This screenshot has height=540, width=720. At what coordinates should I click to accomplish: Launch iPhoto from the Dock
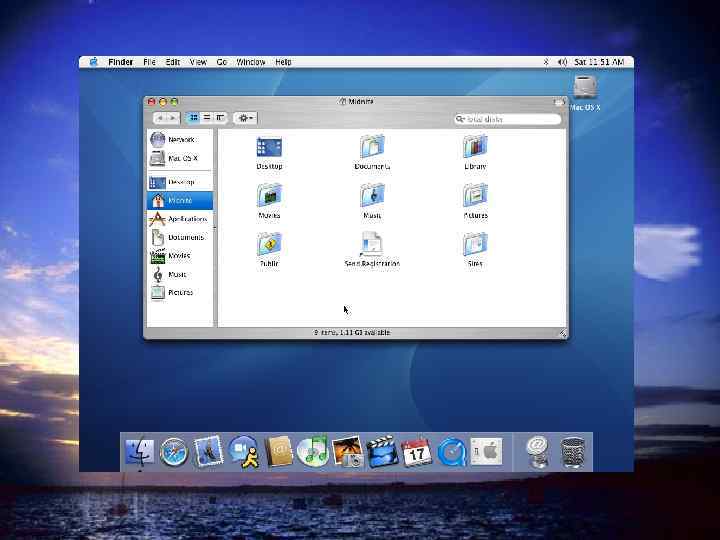348,452
